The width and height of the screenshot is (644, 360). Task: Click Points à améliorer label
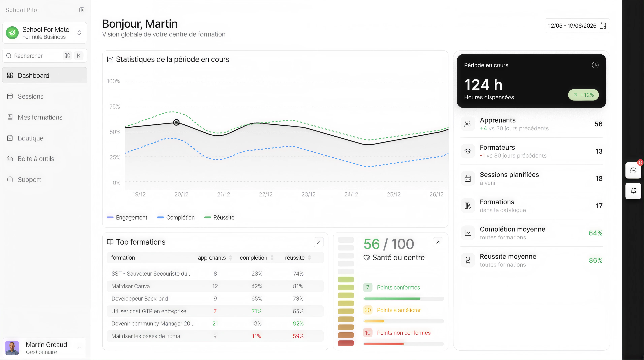(x=399, y=310)
